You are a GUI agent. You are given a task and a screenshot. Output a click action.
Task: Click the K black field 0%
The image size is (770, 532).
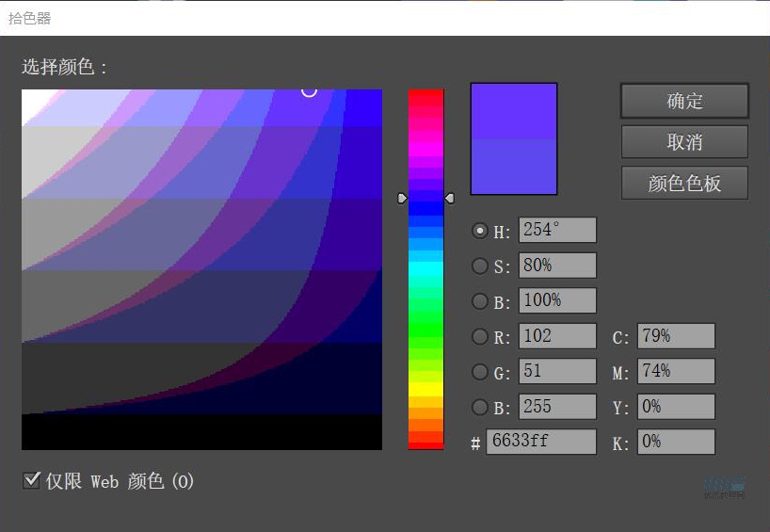(676, 442)
